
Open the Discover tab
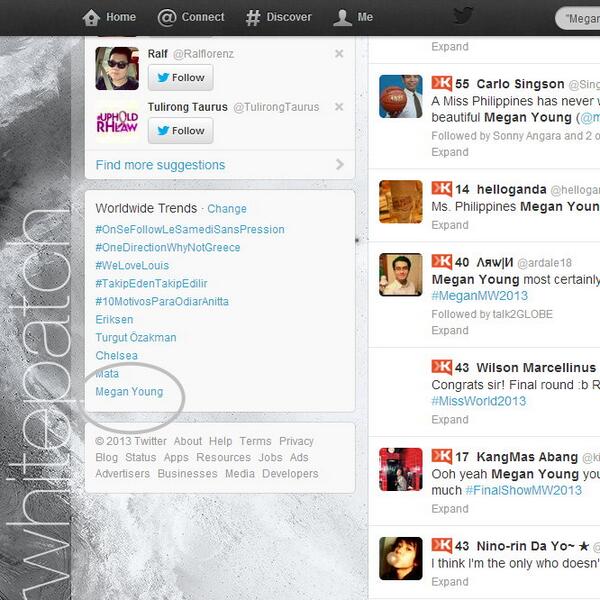(x=279, y=17)
